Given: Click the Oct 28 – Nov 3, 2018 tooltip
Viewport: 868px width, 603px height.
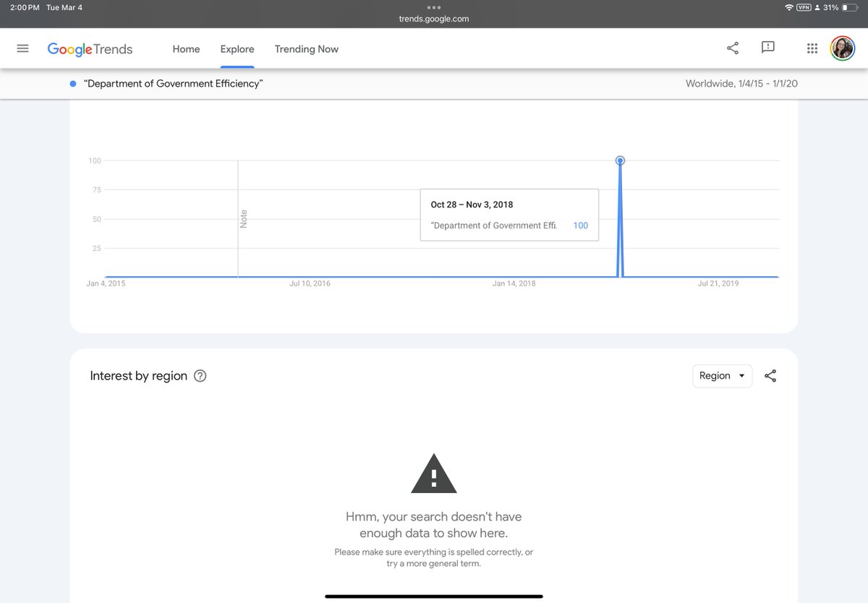Looking at the screenshot, I should click(509, 215).
